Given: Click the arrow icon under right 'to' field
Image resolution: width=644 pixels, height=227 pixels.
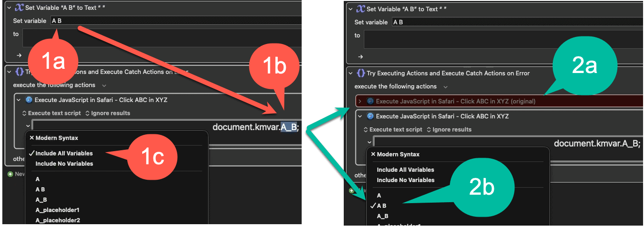Looking at the screenshot, I should [361, 56].
